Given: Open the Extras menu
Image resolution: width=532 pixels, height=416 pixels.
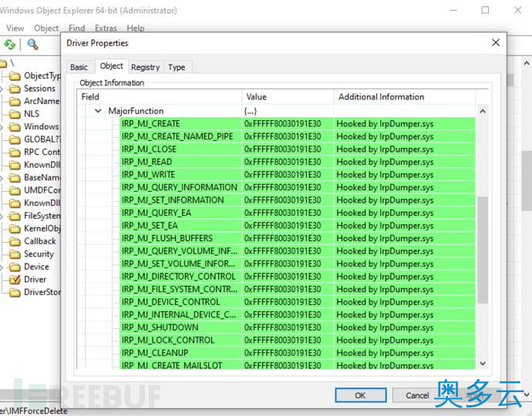Looking at the screenshot, I should point(106,29).
